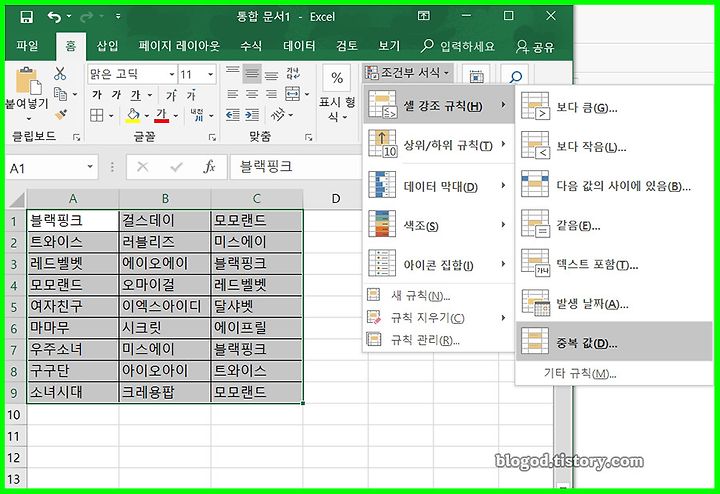720x494 pixels.
Task: Expand the Name Box dropdown arrow
Action: coord(90,167)
